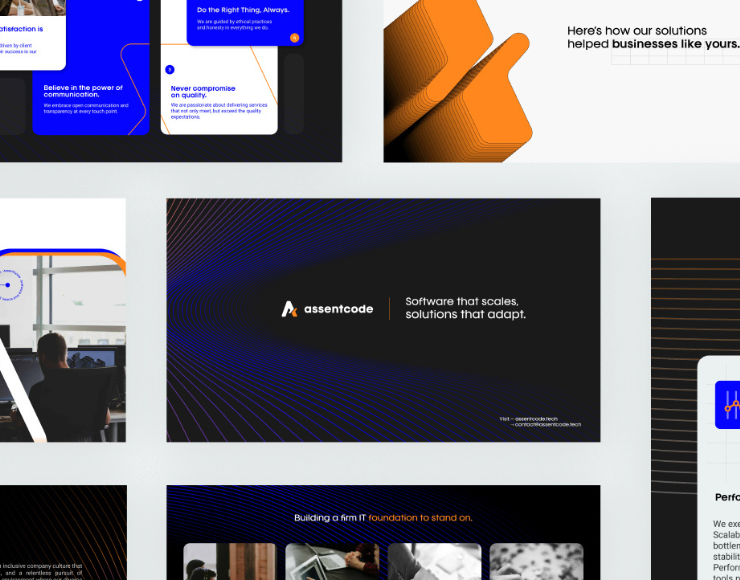
Task: Open the first photo thumbnail under 'Building a firm IT'
Action: [x=230, y=562]
